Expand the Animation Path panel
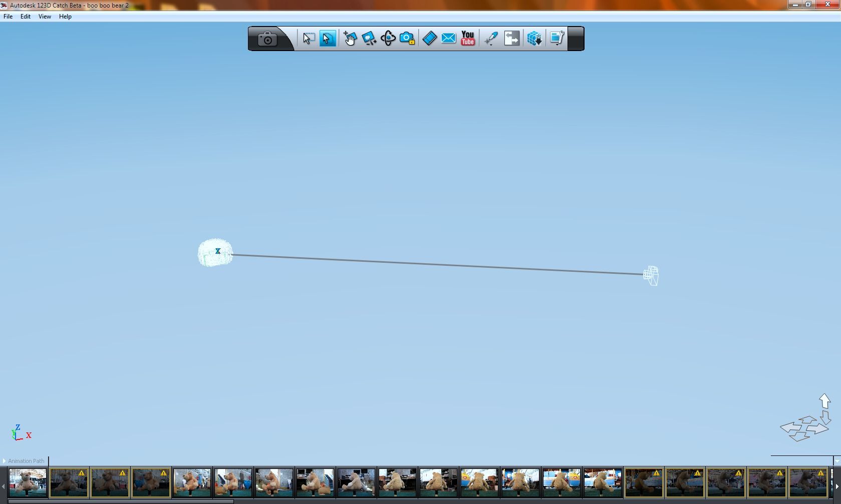 point(5,461)
